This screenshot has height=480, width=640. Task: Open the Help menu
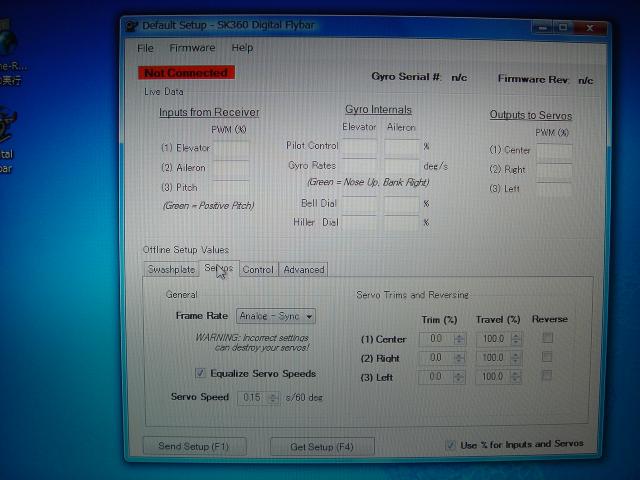[x=242, y=48]
